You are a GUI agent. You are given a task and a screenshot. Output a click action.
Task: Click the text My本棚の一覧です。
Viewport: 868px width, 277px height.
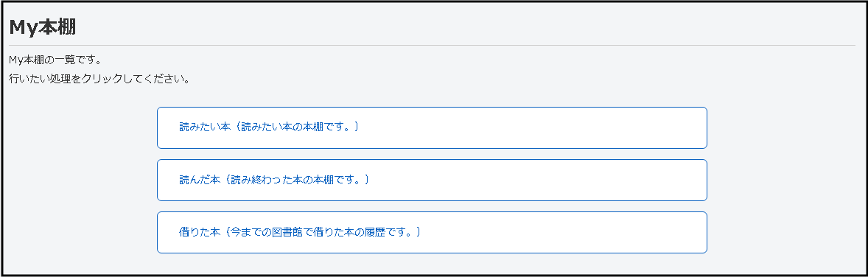point(55,59)
